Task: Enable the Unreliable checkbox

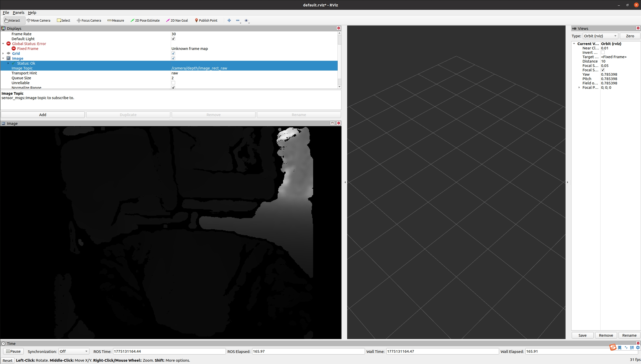Action: [173, 83]
